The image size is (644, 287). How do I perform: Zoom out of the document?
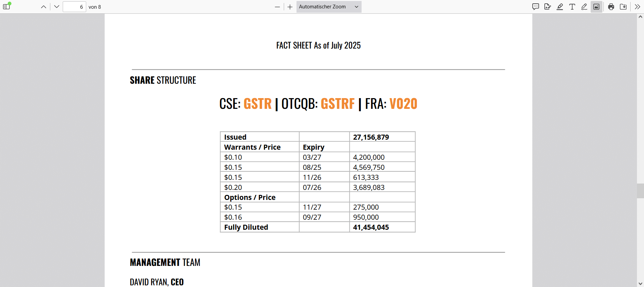click(277, 7)
